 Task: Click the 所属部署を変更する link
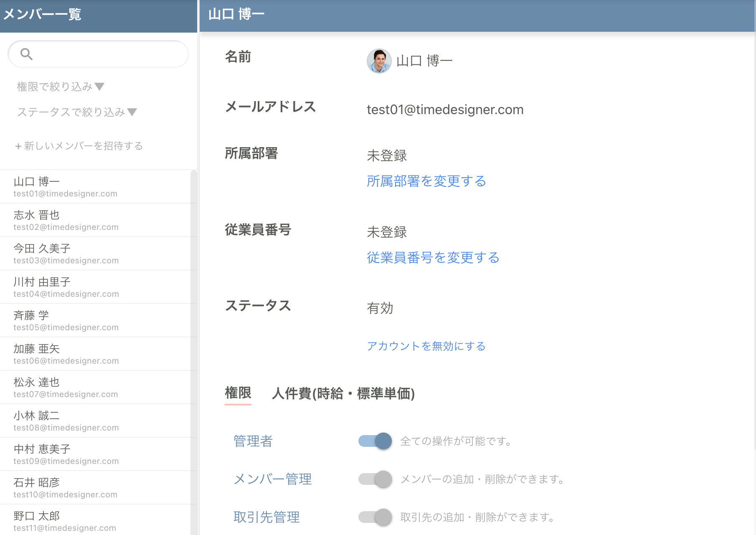(x=426, y=181)
